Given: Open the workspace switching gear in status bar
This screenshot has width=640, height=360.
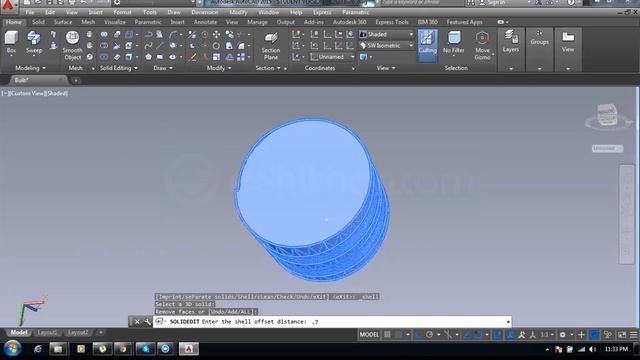Looking at the screenshot, I should click(x=562, y=335).
